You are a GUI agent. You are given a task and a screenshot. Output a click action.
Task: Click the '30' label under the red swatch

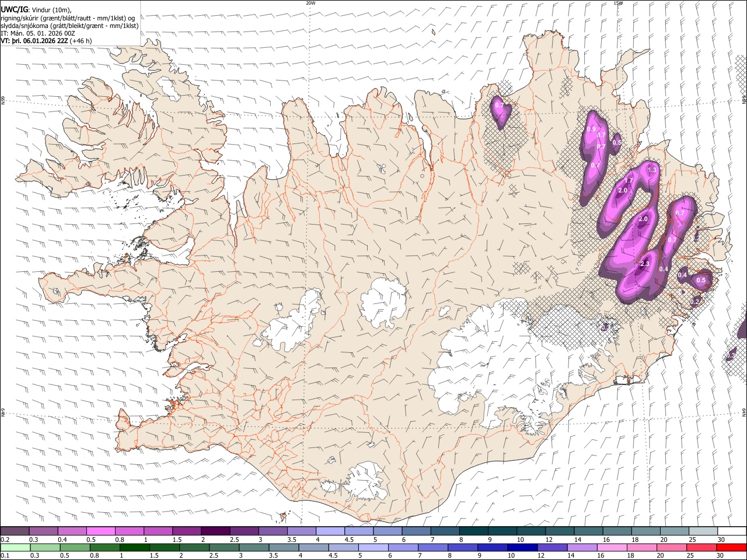point(721,556)
